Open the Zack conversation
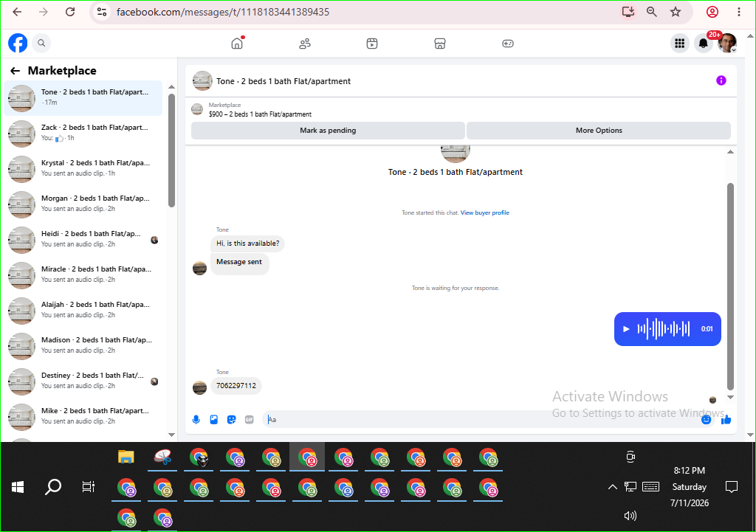Image resolution: width=756 pixels, height=532 pixels. coord(83,134)
